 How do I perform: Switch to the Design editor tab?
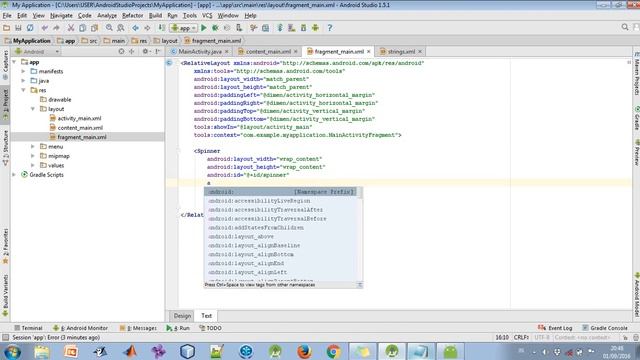(182, 316)
